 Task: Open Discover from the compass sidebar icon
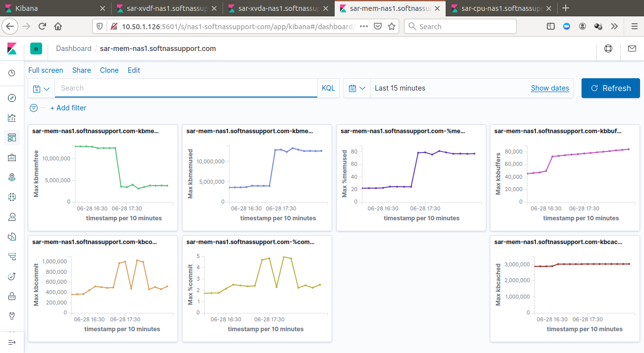(x=12, y=98)
